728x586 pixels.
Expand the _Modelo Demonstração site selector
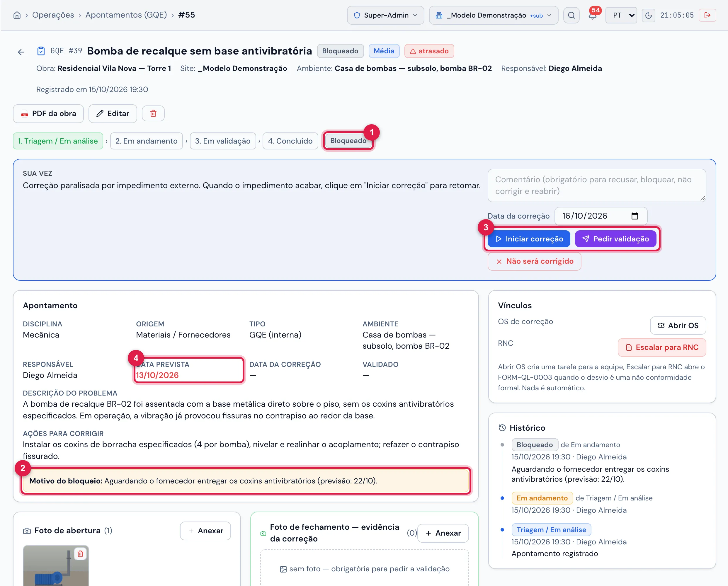pyautogui.click(x=493, y=15)
